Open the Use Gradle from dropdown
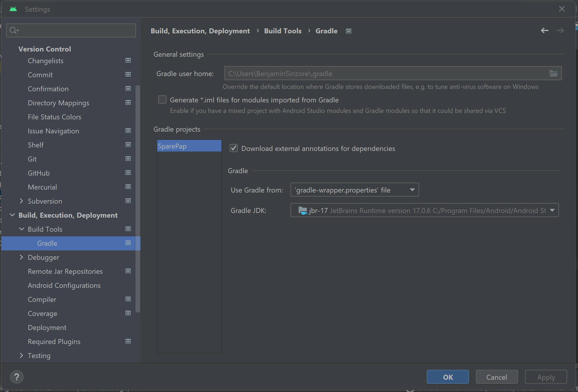Image resolution: width=578 pixels, height=392 pixels. (x=355, y=190)
